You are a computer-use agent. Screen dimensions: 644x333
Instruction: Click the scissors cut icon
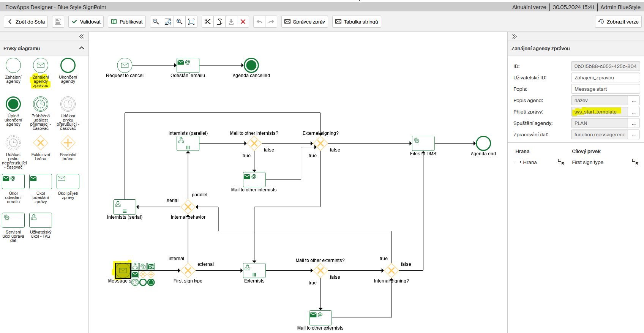pos(207,22)
